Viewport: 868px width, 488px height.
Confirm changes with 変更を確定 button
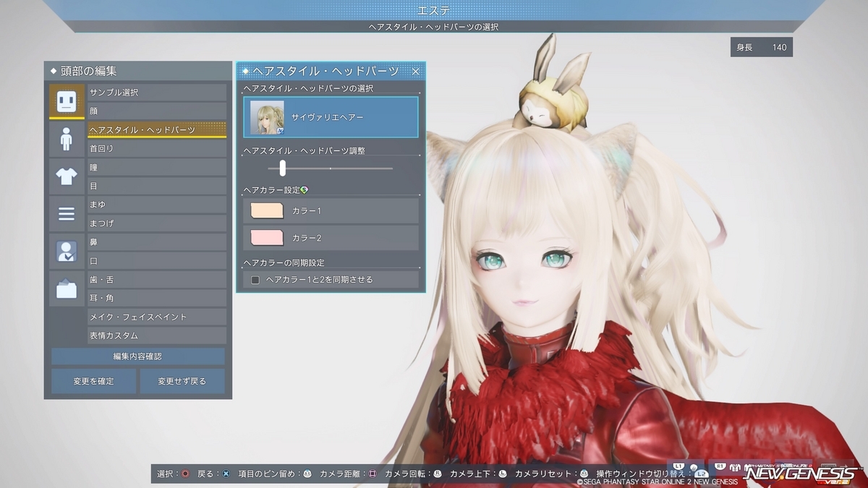click(x=93, y=381)
